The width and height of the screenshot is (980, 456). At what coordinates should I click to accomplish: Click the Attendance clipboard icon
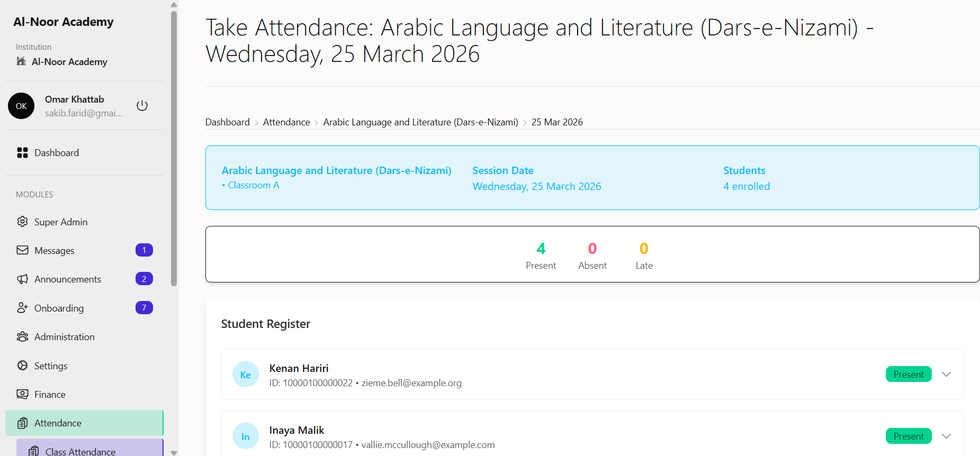(22, 423)
